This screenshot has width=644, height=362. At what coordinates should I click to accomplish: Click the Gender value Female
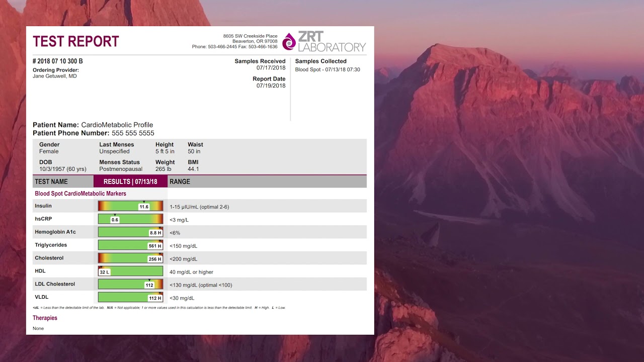tap(49, 151)
